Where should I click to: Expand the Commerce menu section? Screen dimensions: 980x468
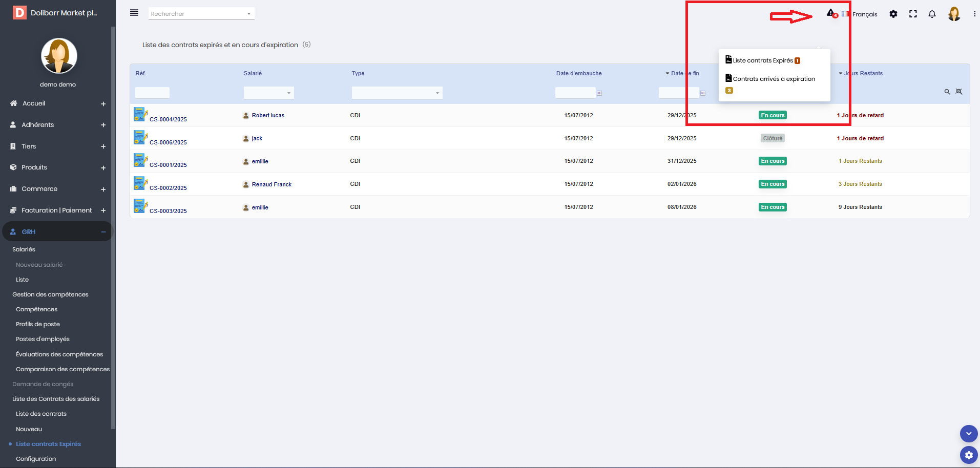(x=103, y=189)
